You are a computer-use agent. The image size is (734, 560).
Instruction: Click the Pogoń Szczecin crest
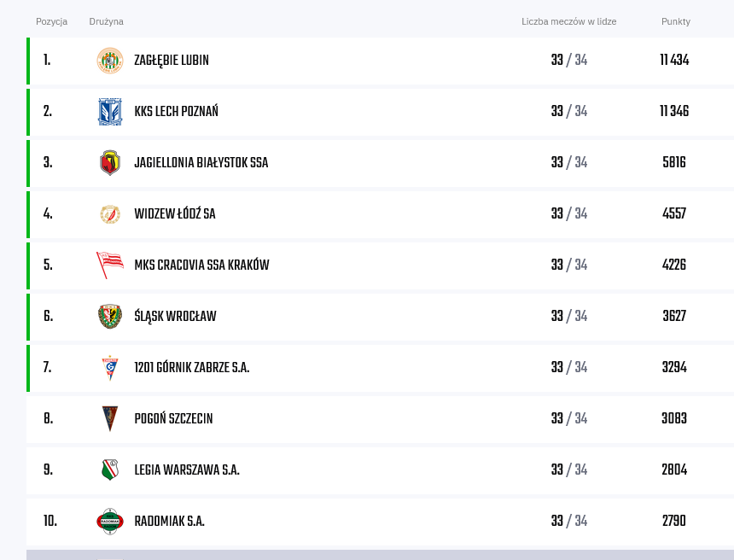tap(110, 418)
